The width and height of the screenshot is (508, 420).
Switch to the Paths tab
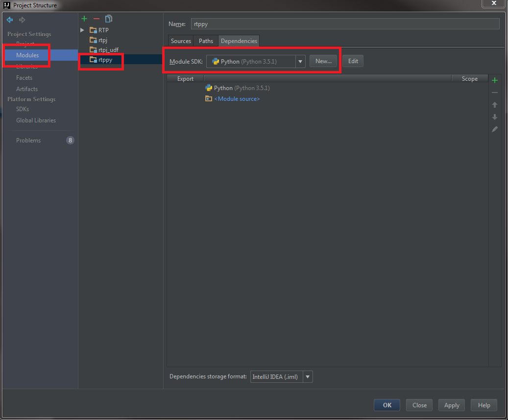206,41
